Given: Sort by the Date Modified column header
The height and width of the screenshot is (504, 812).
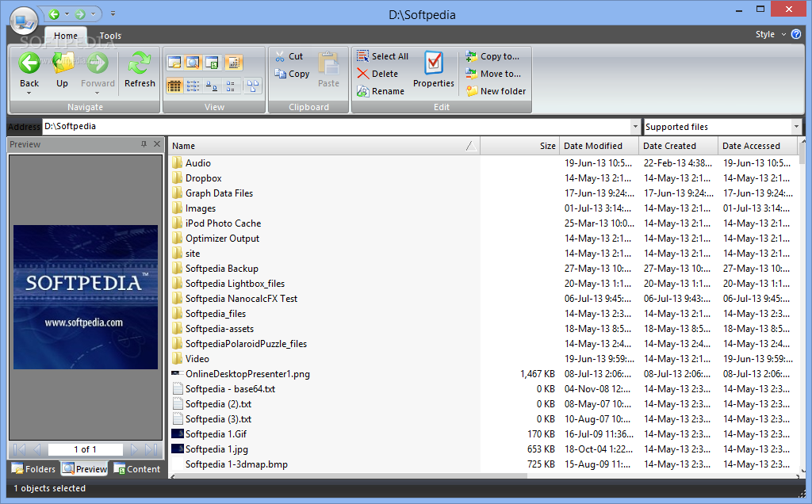Looking at the screenshot, I should pyautogui.click(x=599, y=146).
